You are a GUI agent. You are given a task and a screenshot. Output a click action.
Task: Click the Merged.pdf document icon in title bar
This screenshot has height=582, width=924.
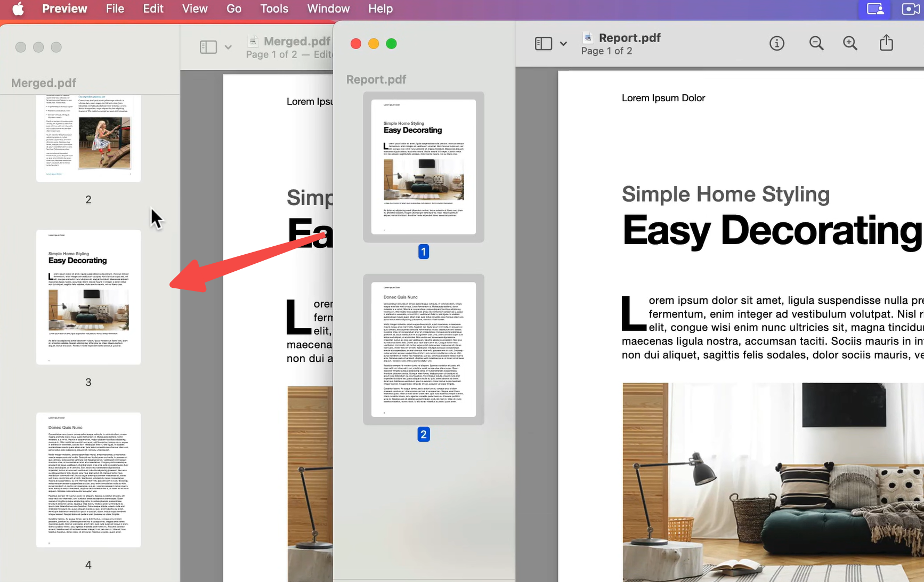pos(254,41)
